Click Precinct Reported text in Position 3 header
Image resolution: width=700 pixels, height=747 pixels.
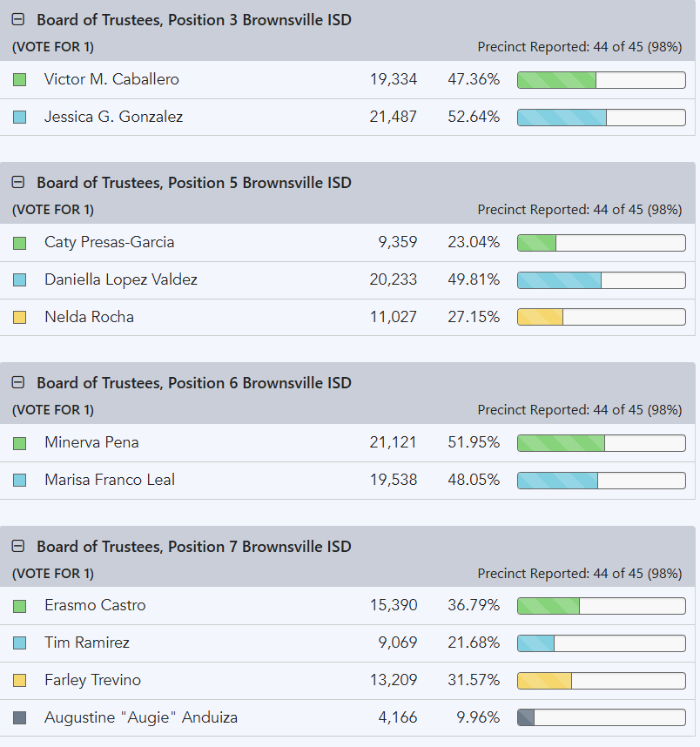[580, 47]
